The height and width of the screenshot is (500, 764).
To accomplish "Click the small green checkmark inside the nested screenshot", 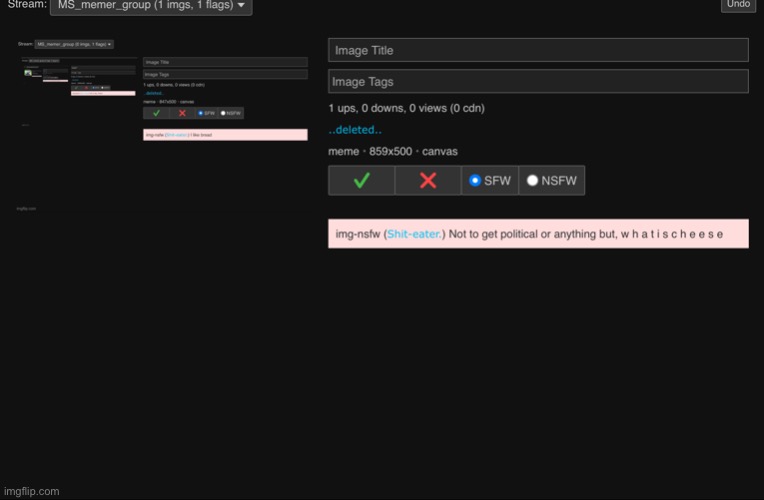I will [155, 113].
